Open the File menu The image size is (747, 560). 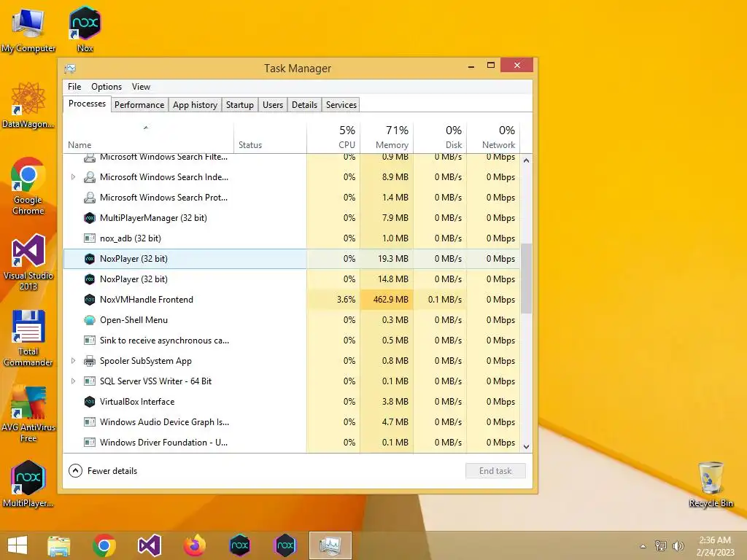74,87
